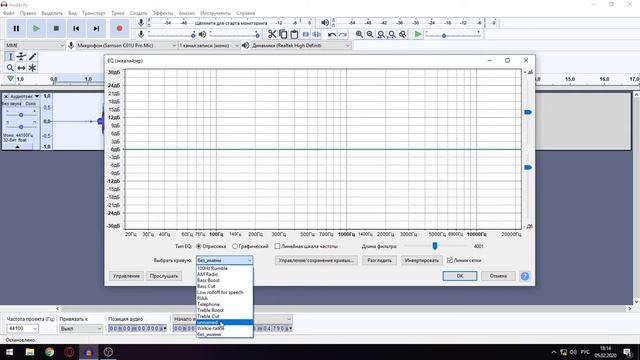Skip to the end of the project
640x360 pixels.
(x=96, y=29)
